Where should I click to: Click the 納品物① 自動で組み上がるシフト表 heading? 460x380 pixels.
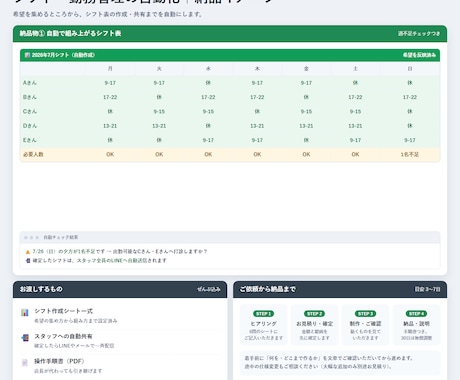point(70,33)
